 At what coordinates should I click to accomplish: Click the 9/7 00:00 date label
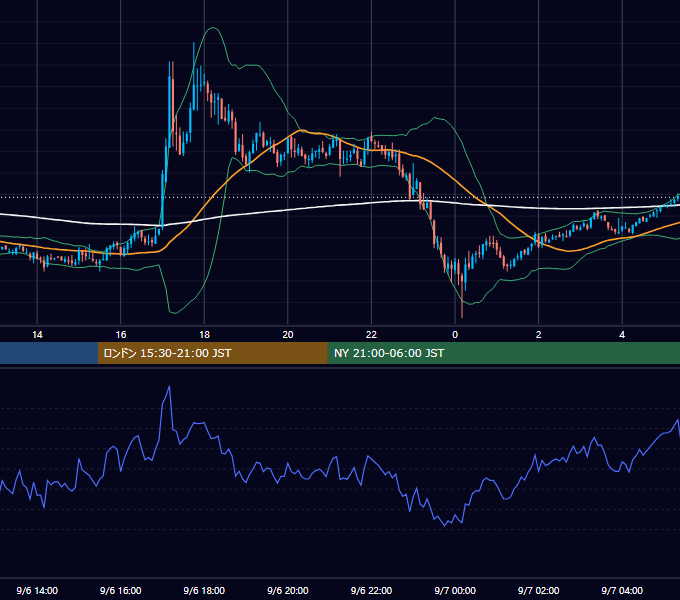(x=455, y=590)
